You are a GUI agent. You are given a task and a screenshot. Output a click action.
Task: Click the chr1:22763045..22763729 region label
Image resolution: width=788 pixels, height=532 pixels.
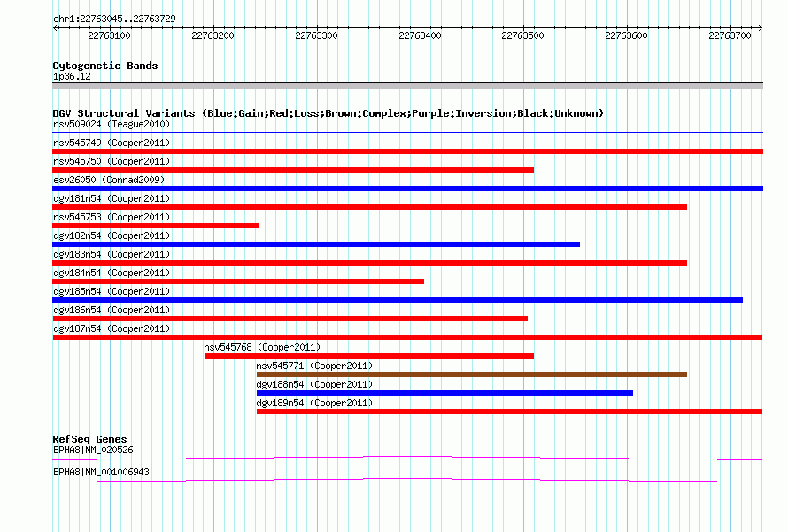pos(114,19)
